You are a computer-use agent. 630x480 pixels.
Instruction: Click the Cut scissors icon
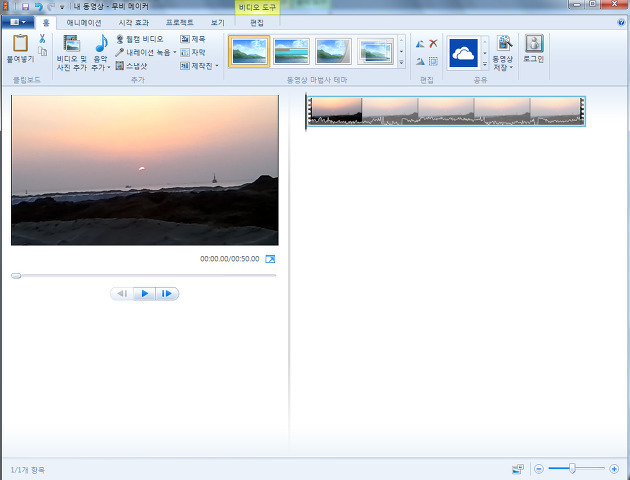[42, 39]
